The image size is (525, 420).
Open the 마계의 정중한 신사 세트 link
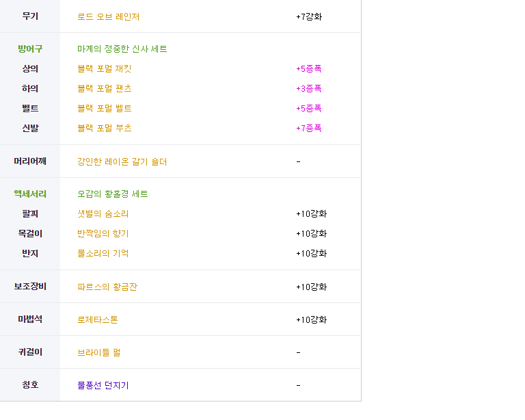[122, 49]
